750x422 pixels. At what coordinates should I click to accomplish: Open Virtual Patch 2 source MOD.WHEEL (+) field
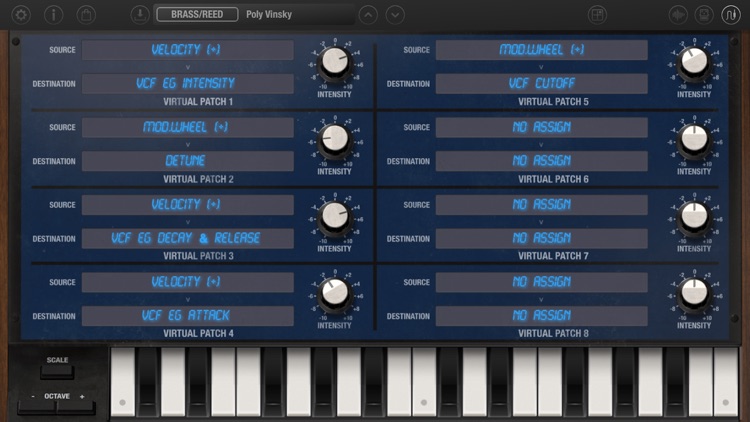tap(188, 127)
